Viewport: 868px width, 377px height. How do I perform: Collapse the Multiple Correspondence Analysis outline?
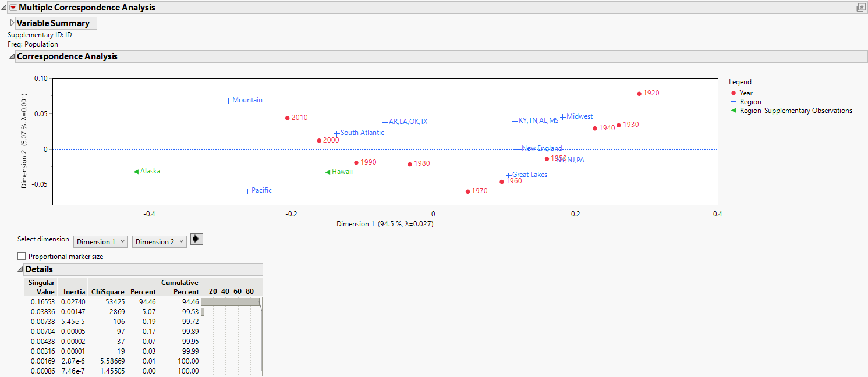point(5,8)
